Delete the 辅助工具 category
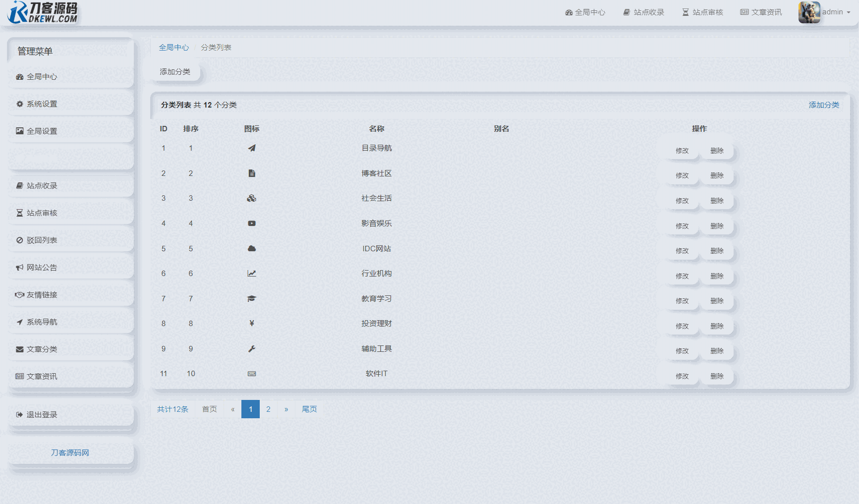 [717, 351]
